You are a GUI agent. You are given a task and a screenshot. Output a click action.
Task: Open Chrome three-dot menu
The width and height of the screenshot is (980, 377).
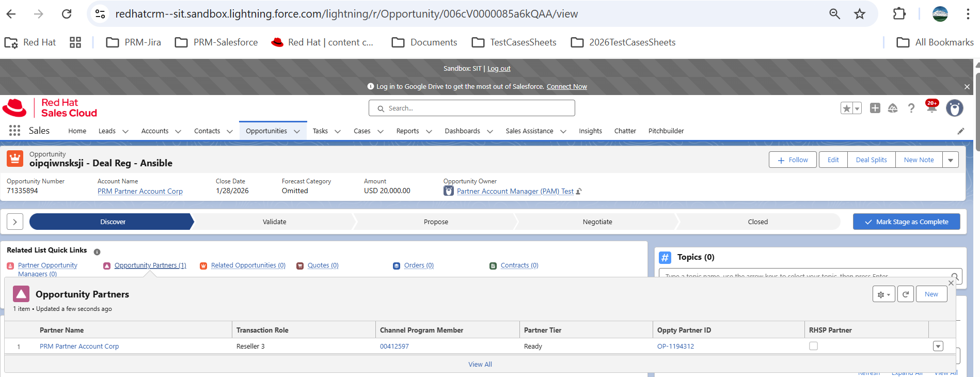pyautogui.click(x=968, y=14)
